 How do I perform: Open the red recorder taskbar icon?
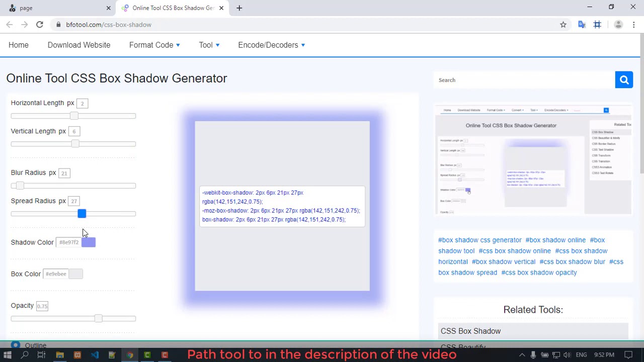[165, 355]
